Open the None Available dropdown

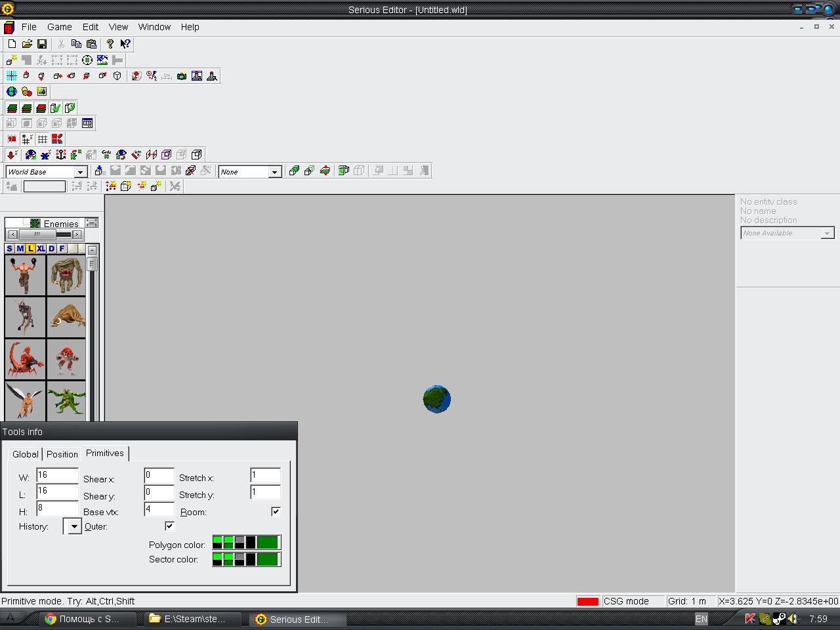click(828, 233)
